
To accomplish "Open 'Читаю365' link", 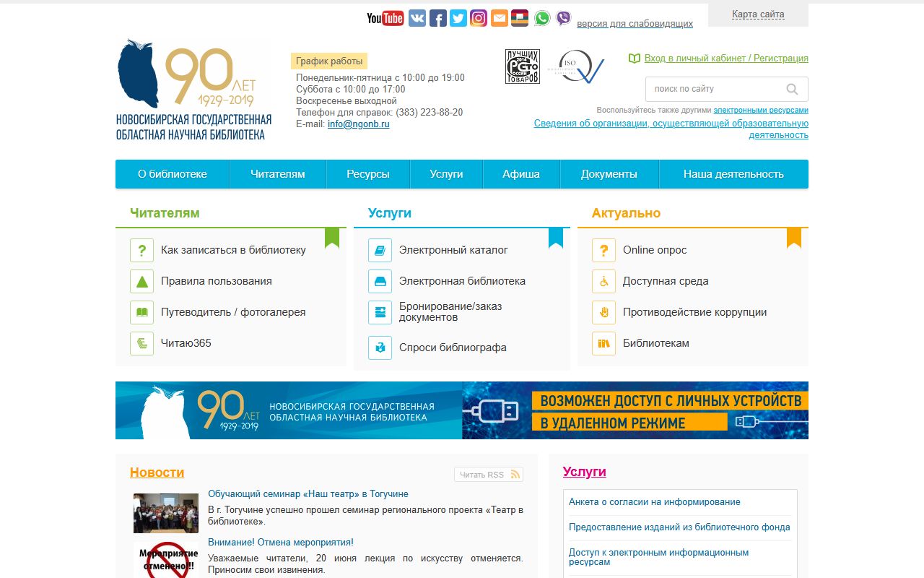I will click(186, 343).
